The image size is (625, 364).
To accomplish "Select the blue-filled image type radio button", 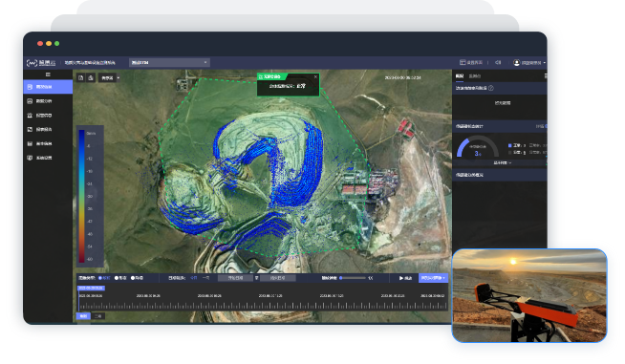I will pos(100,278).
